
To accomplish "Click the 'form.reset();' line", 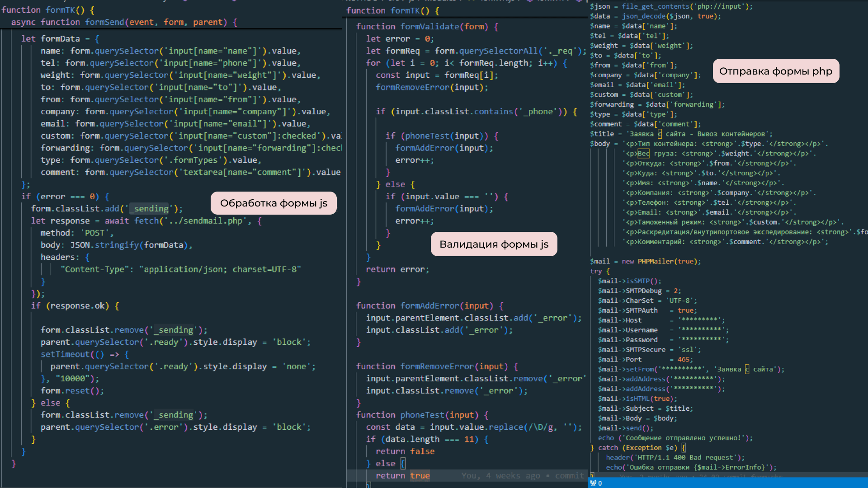I will (72, 391).
